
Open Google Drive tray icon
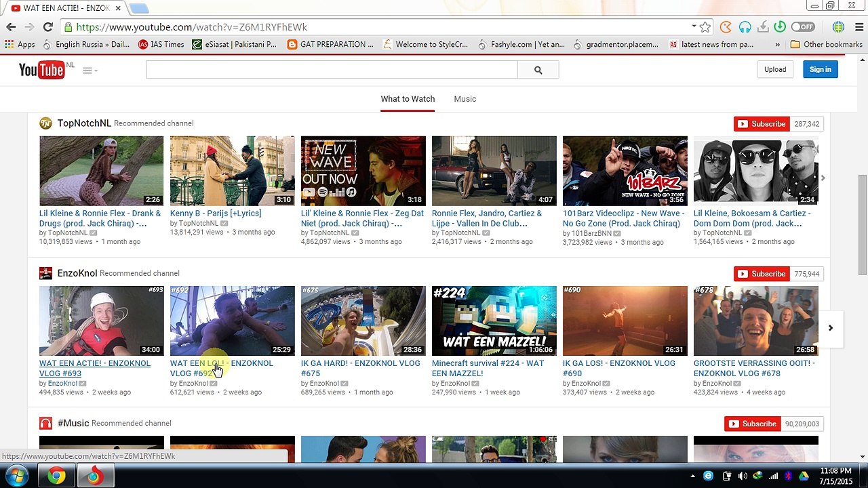[x=804, y=476]
